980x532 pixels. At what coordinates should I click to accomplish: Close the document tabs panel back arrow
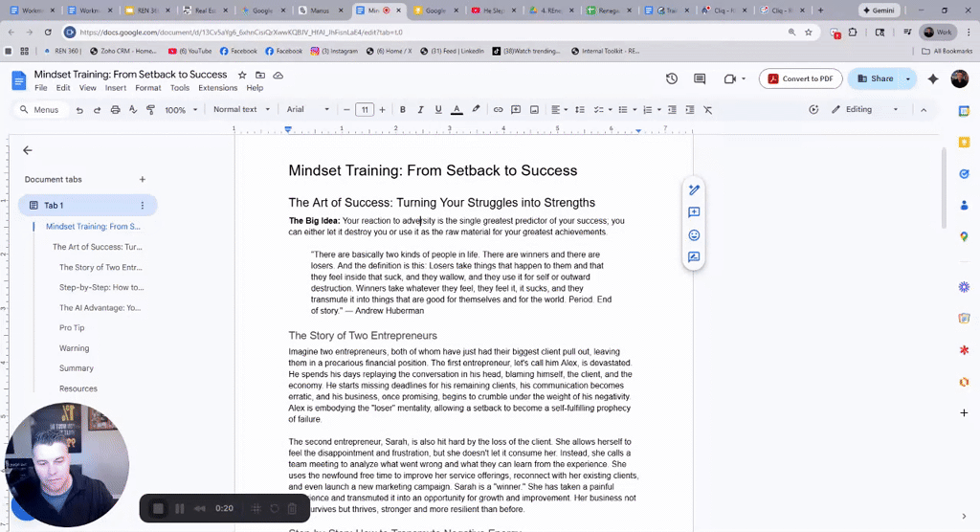28,150
